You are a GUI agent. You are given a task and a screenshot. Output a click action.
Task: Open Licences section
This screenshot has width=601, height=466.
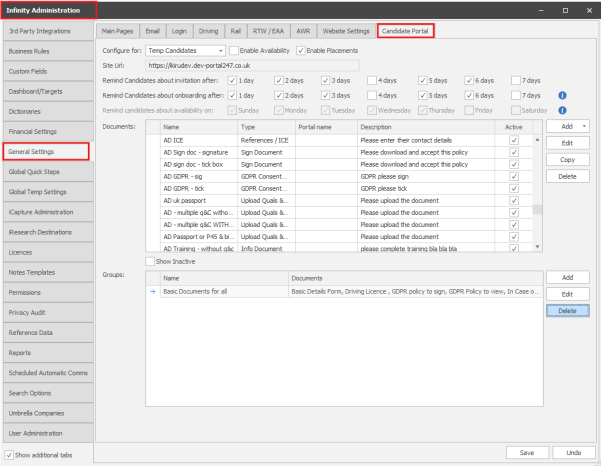[48, 253]
